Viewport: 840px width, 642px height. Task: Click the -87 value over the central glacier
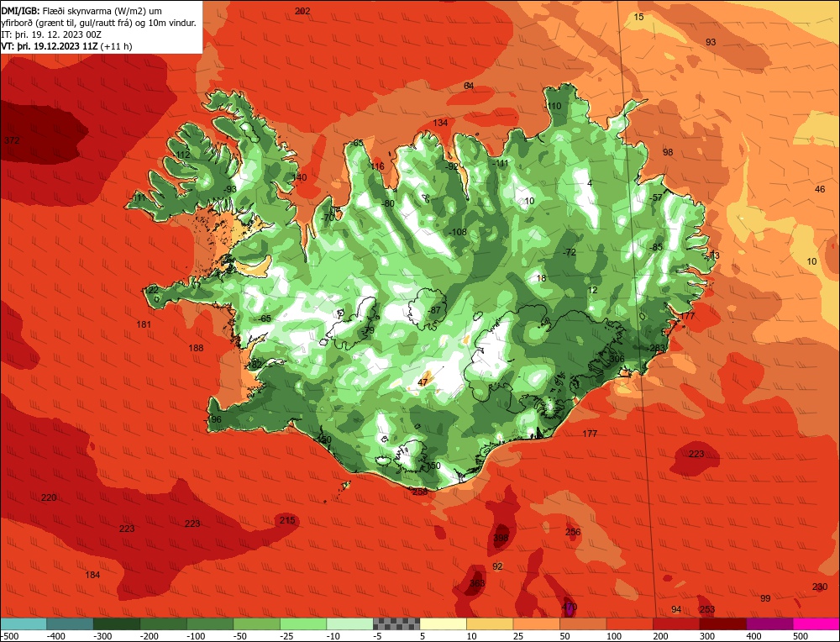tap(434, 310)
